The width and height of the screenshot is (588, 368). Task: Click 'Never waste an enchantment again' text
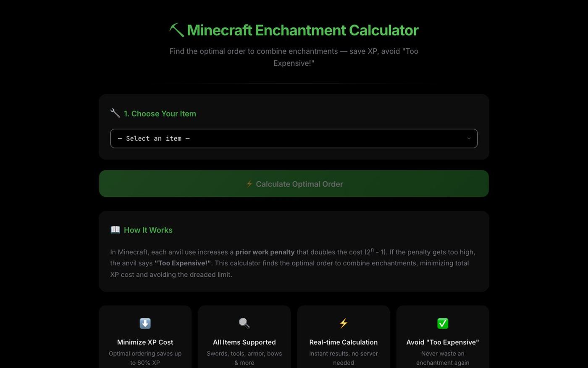pos(443,358)
